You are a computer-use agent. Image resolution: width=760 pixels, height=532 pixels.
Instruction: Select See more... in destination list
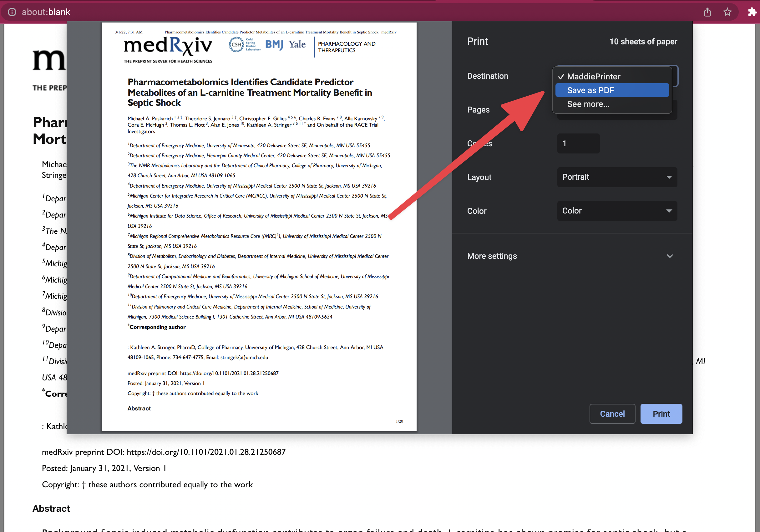[588, 104]
